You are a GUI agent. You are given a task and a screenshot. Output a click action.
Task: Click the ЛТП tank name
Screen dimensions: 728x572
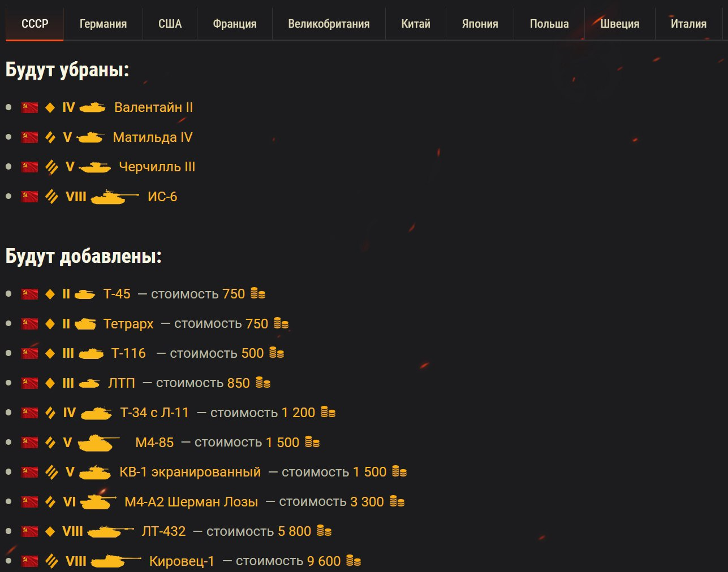coord(122,383)
